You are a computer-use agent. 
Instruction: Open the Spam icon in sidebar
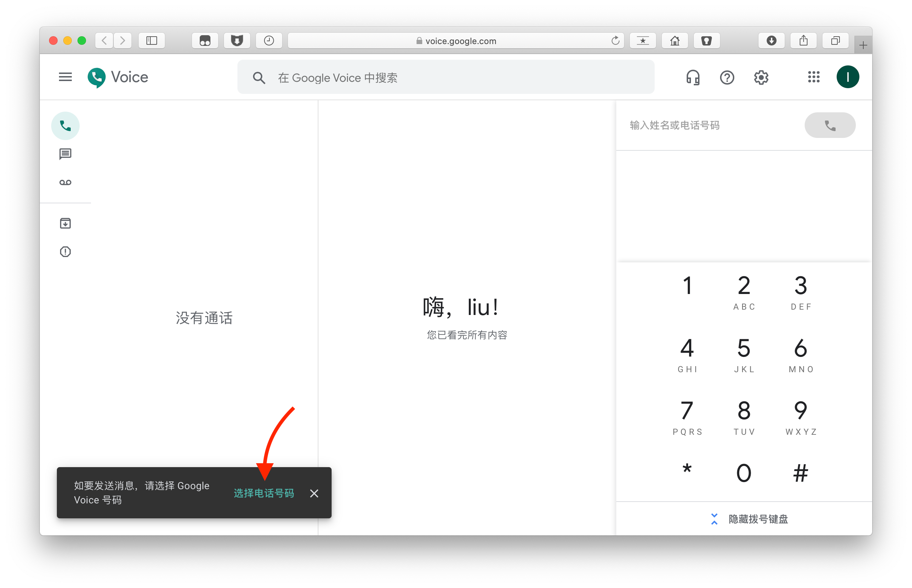(x=65, y=252)
